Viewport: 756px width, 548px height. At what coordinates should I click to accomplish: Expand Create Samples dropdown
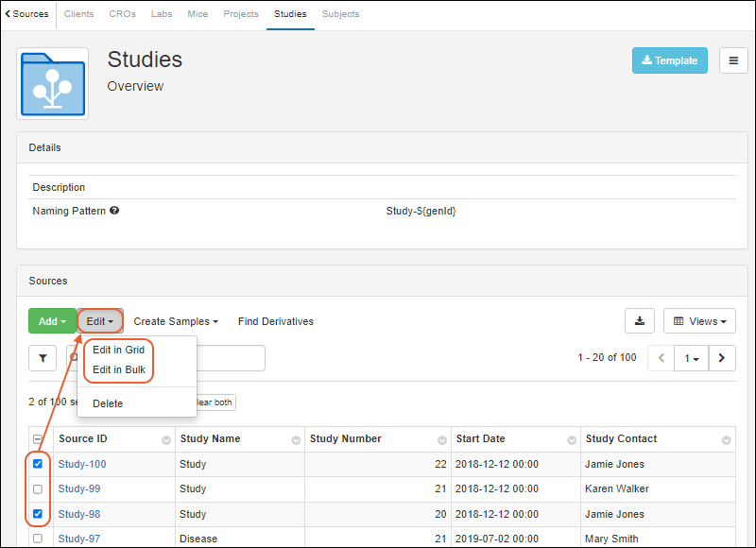pos(176,321)
